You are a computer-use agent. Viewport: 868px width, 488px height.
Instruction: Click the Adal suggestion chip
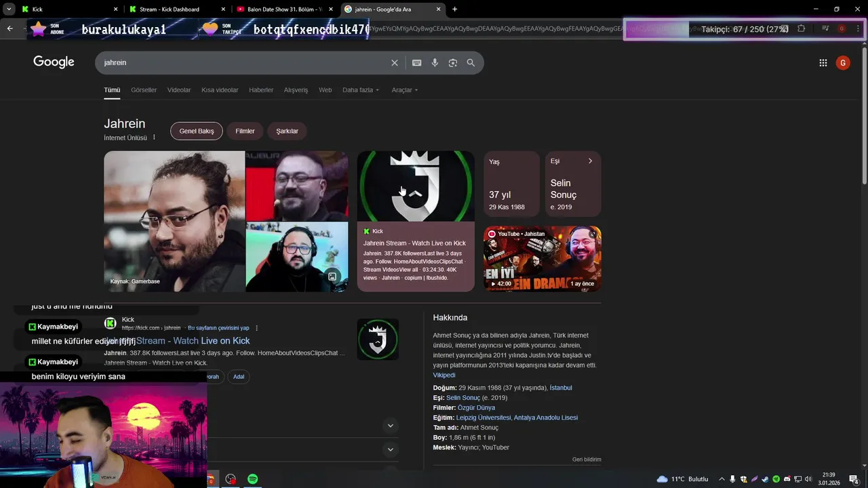pos(239,377)
